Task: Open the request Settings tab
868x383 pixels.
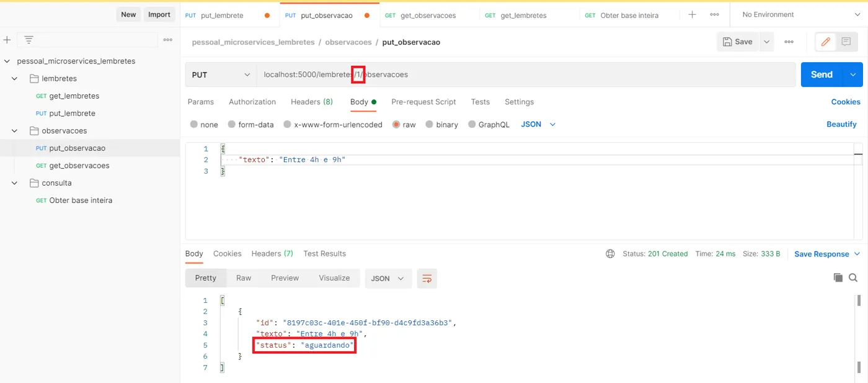Action: (519, 102)
